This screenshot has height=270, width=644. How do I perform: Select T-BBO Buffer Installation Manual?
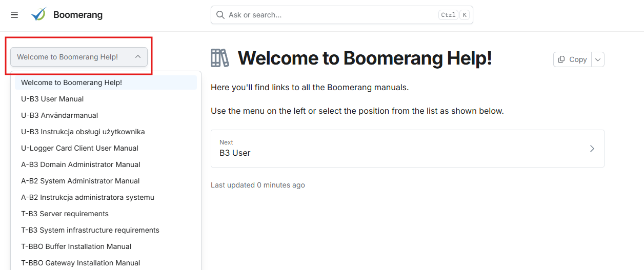tap(76, 246)
